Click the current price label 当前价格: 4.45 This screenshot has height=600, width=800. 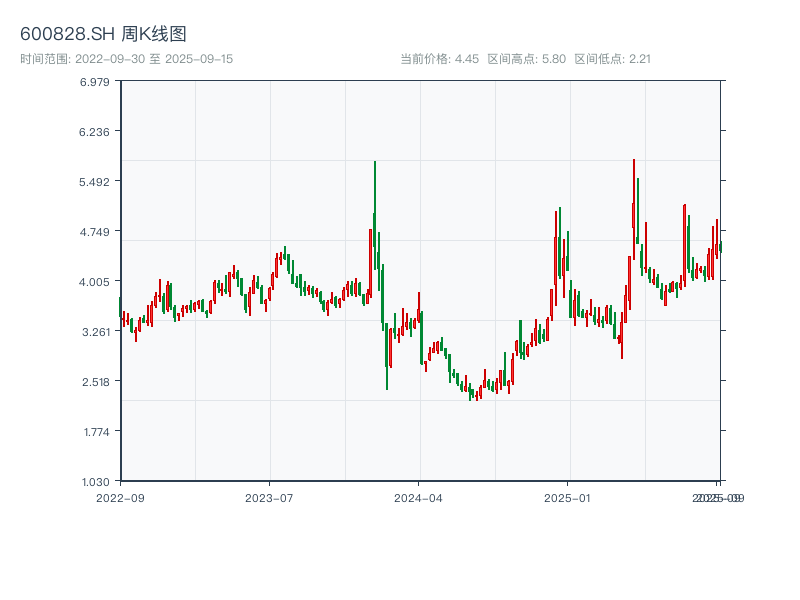click(439, 59)
